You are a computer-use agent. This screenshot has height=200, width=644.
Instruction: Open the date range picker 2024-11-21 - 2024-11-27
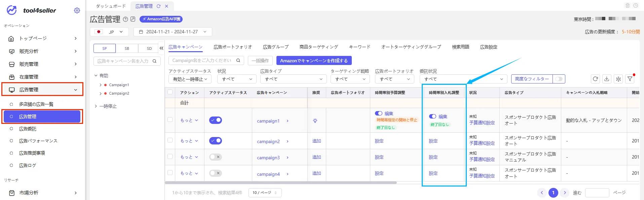(173, 32)
